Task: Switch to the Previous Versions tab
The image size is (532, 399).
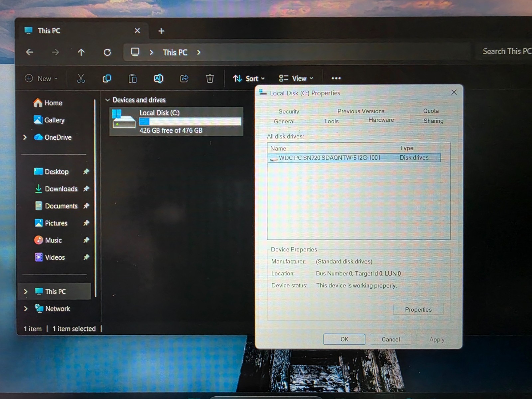Action: click(x=361, y=111)
